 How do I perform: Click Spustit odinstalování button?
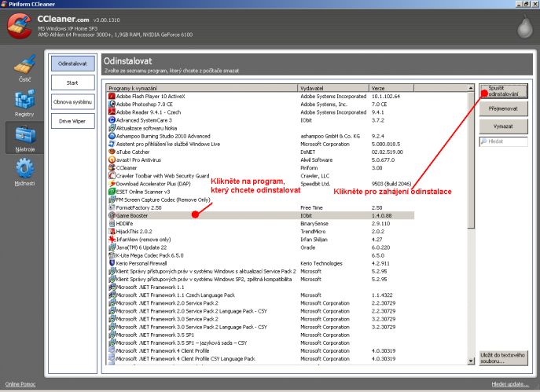(x=503, y=91)
